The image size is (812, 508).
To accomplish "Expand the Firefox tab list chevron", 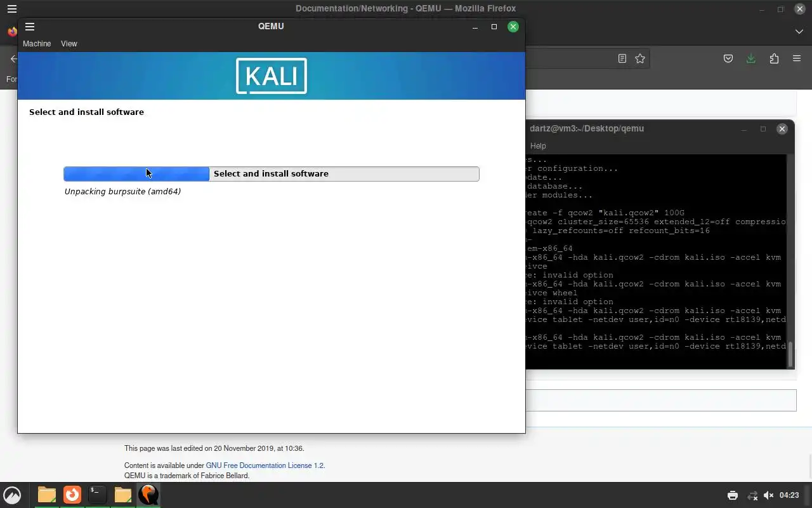I will (x=799, y=31).
